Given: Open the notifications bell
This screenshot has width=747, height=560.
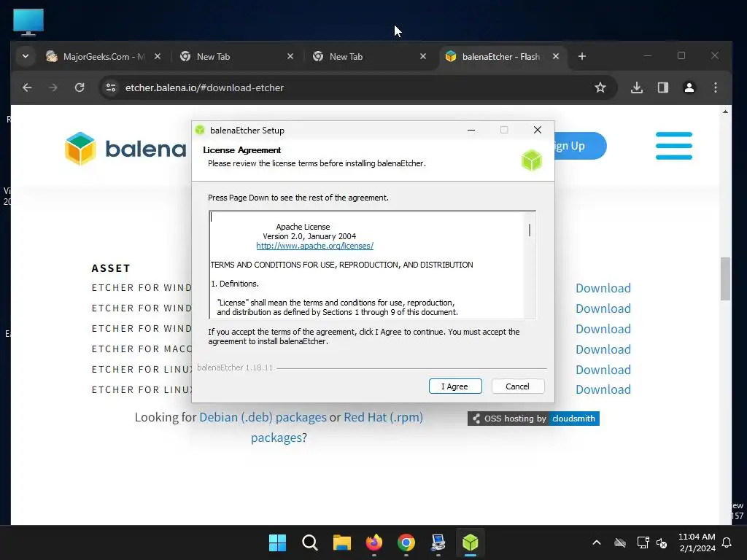Looking at the screenshot, I should 727,542.
